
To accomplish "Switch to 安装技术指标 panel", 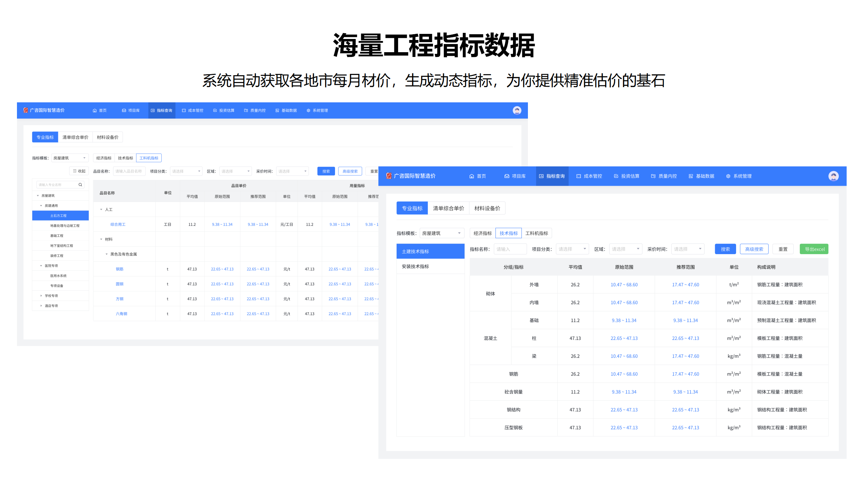I will click(416, 266).
